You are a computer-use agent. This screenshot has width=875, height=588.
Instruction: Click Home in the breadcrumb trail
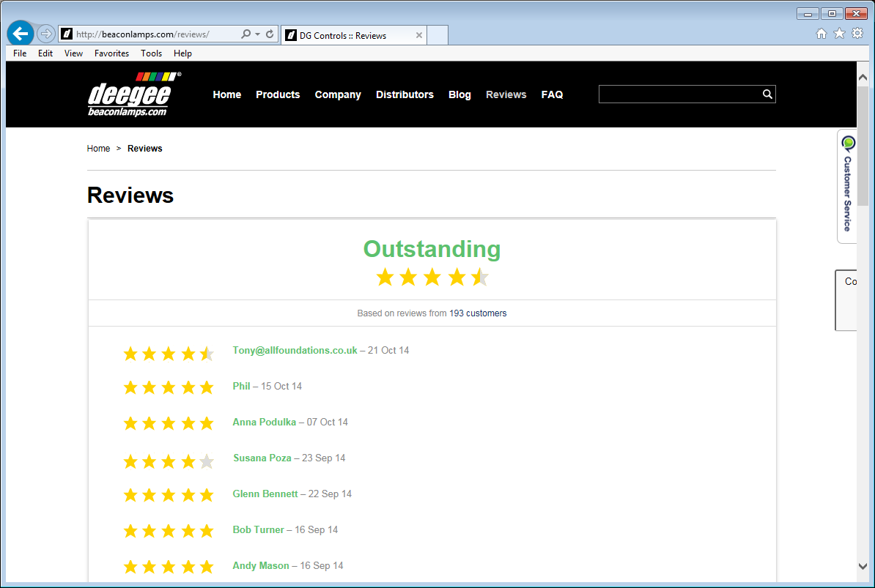point(98,148)
